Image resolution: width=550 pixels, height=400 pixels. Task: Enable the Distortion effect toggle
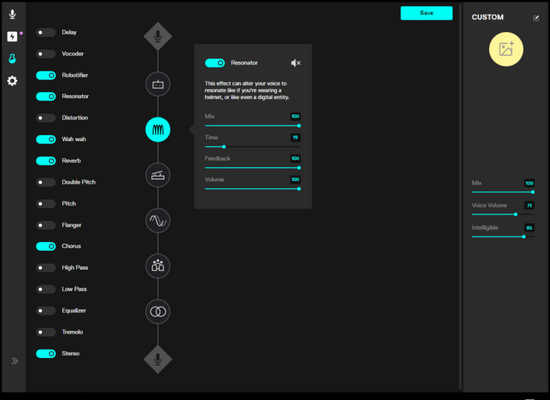46,118
